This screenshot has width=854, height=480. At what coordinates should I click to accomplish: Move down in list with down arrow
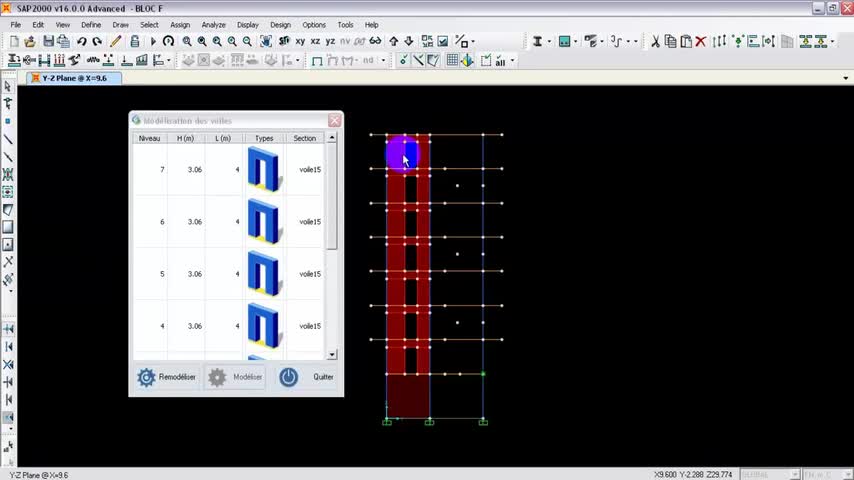coord(408,41)
